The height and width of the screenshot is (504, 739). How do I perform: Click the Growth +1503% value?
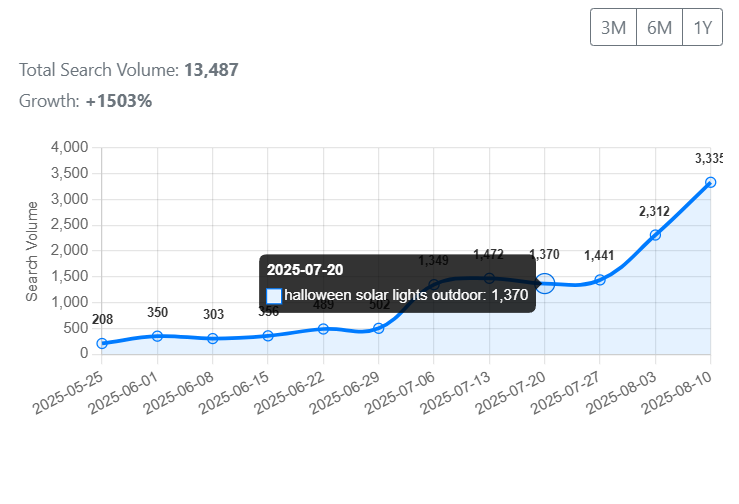[118, 101]
